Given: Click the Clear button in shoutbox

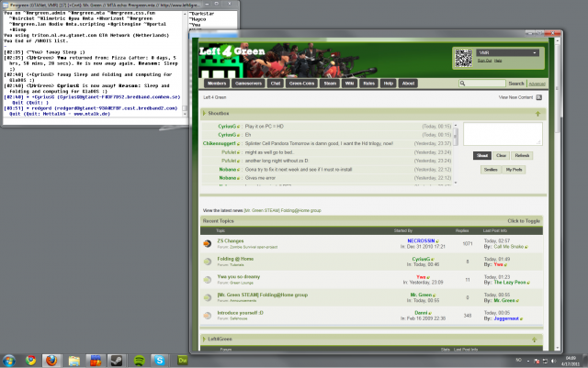Looking at the screenshot, I should pyautogui.click(x=501, y=155).
